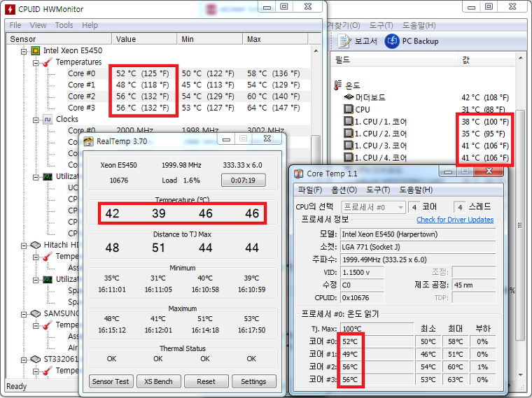Image resolution: width=532 pixels, height=398 pixels.
Task: Click the thermometer icon under ST332061 drive
Action: pyautogui.click(x=48, y=371)
